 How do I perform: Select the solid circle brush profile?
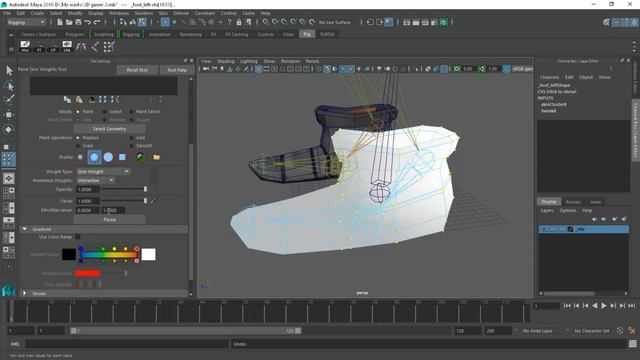pos(108,157)
